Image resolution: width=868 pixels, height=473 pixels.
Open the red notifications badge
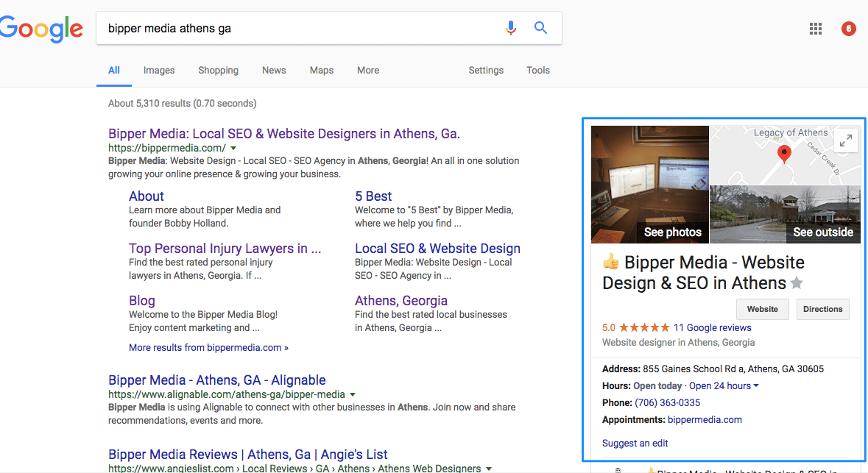tap(849, 29)
